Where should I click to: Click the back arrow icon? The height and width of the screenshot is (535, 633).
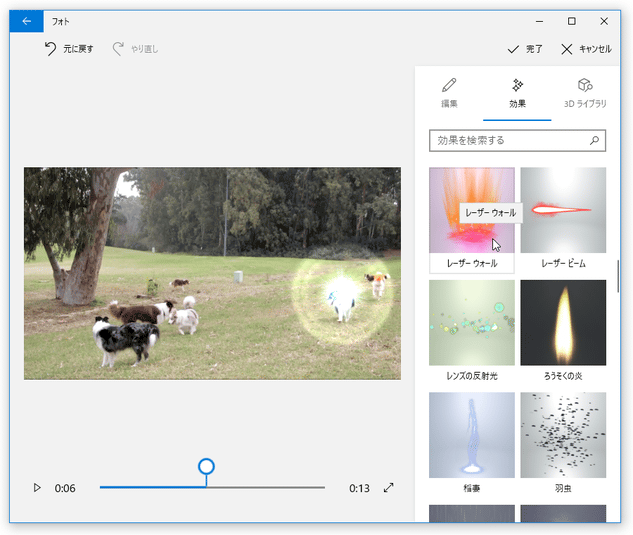(x=27, y=21)
